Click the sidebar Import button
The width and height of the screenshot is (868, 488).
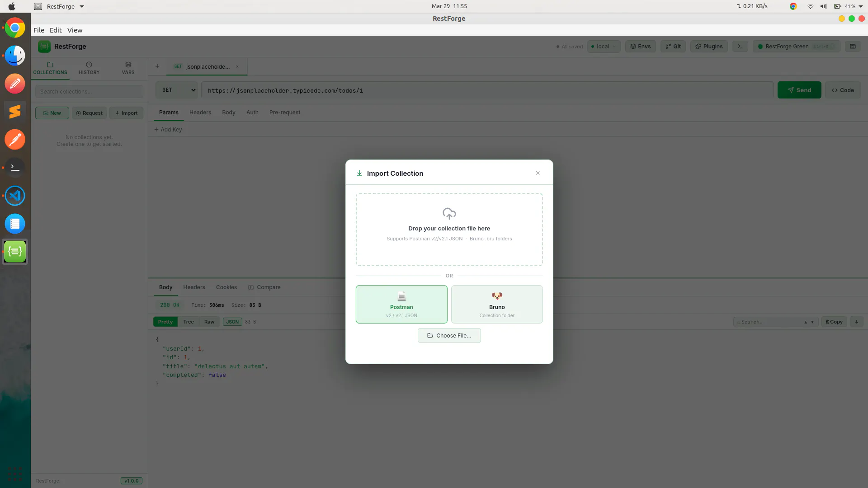[126, 113]
